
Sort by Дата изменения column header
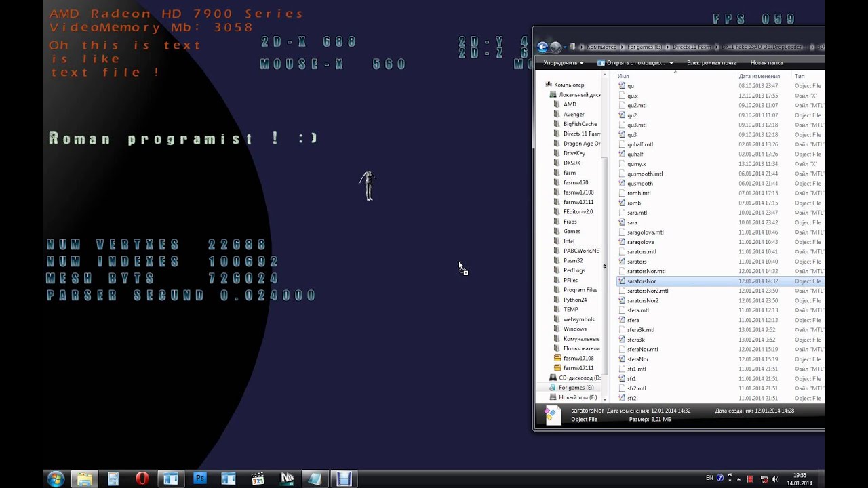(x=759, y=77)
